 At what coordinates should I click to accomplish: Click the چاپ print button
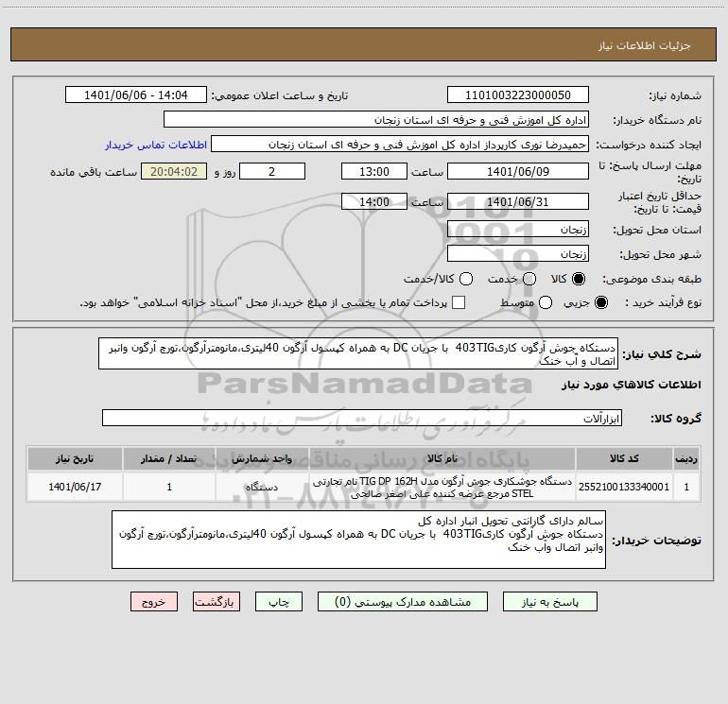pyautogui.click(x=279, y=601)
